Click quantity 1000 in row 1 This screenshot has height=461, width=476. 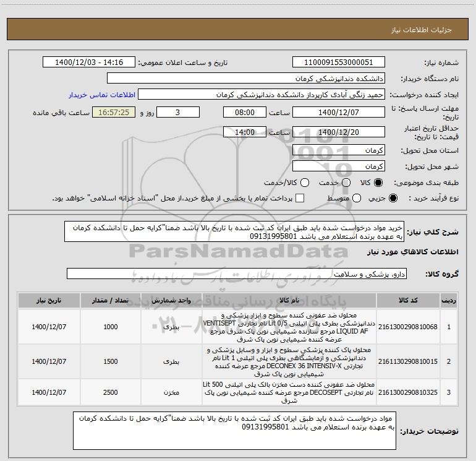click(x=111, y=327)
